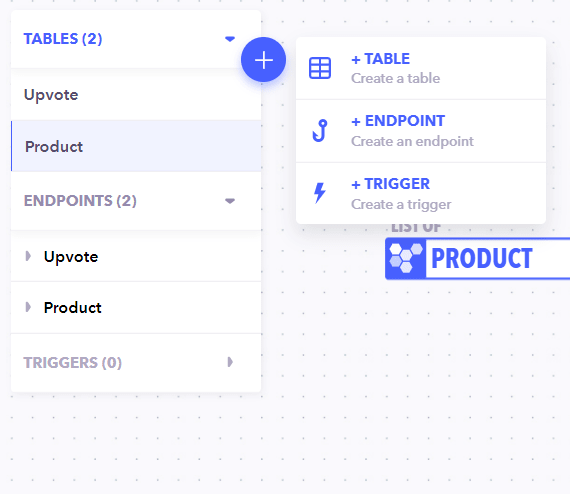This screenshot has width=570, height=494.
Task: Click the blue plus add button
Action: (263, 60)
